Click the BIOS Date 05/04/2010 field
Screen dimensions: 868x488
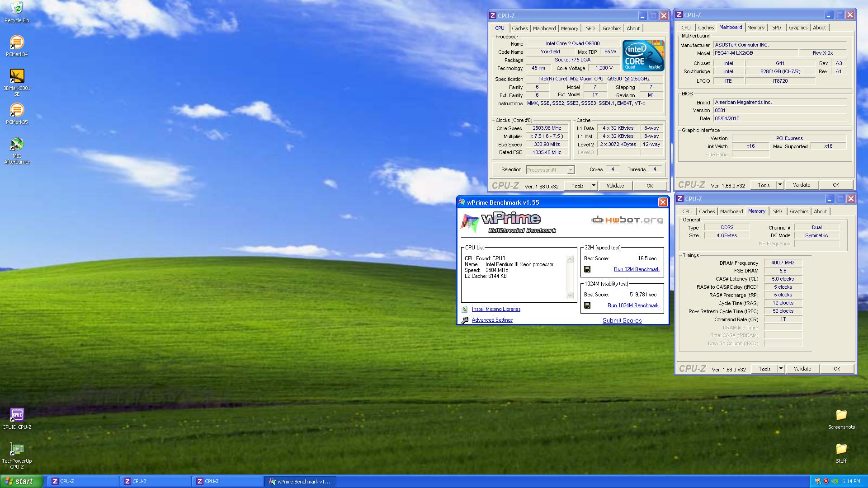(779, 118)
